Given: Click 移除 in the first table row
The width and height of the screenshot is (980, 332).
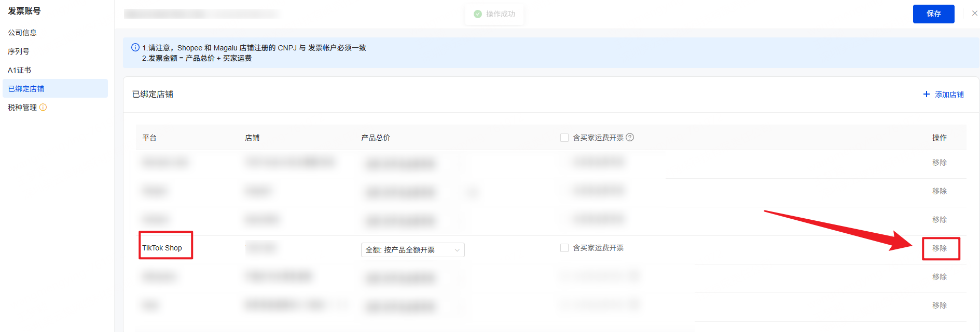Looking at the screenshot, I should coord(939,163).
